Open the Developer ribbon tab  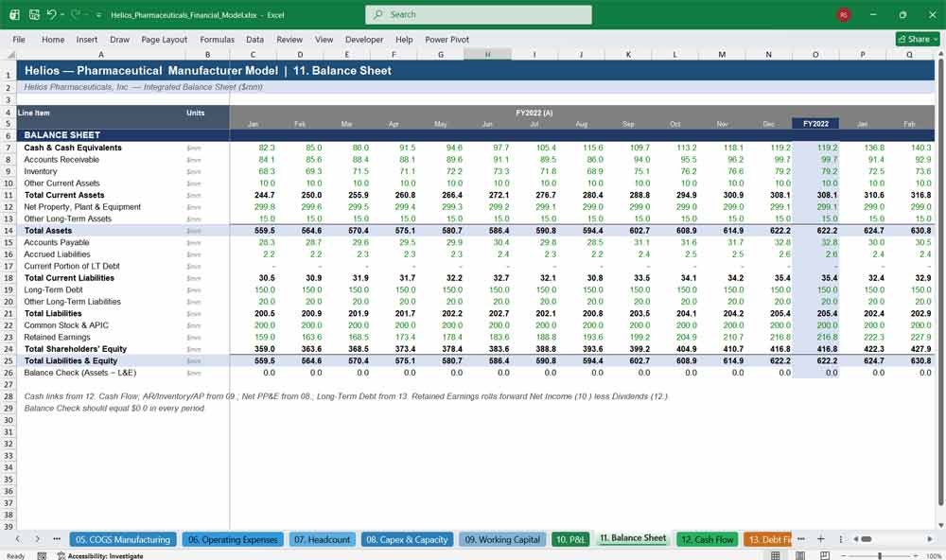point(364,39)
